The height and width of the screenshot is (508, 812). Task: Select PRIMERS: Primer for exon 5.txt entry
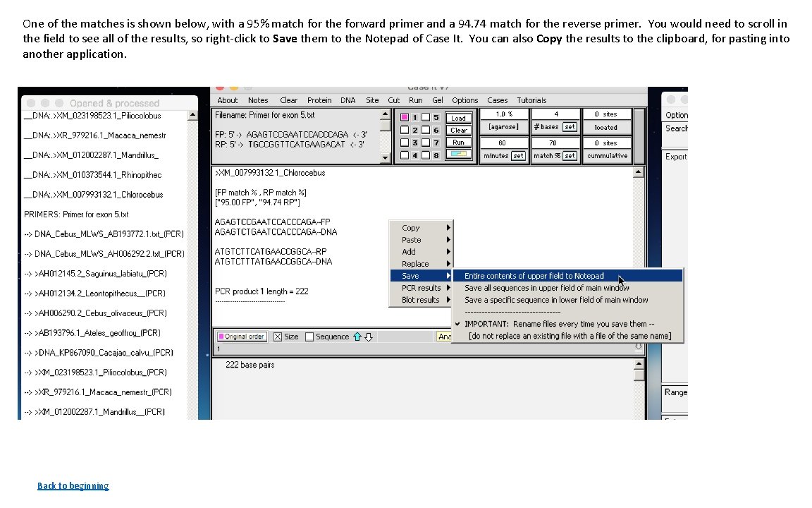tap(76, 214)
